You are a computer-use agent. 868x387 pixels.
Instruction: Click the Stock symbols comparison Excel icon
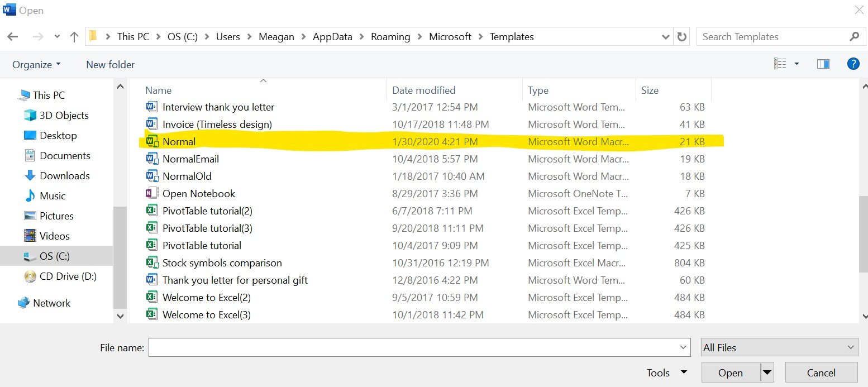pyautogui.click(x=152, y=263)
